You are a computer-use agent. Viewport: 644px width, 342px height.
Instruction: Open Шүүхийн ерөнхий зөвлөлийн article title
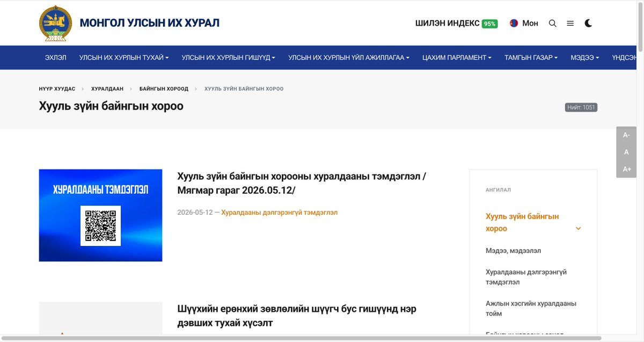coord(297,316)
